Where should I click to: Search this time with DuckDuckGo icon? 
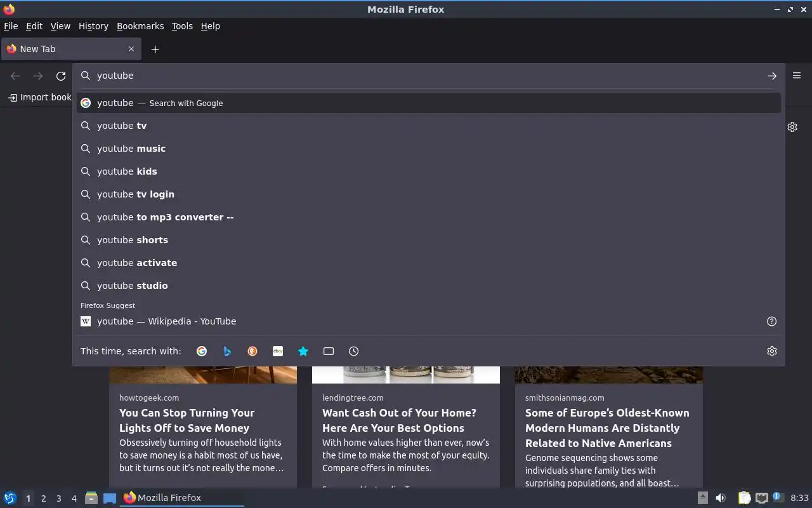coord(252,351)
